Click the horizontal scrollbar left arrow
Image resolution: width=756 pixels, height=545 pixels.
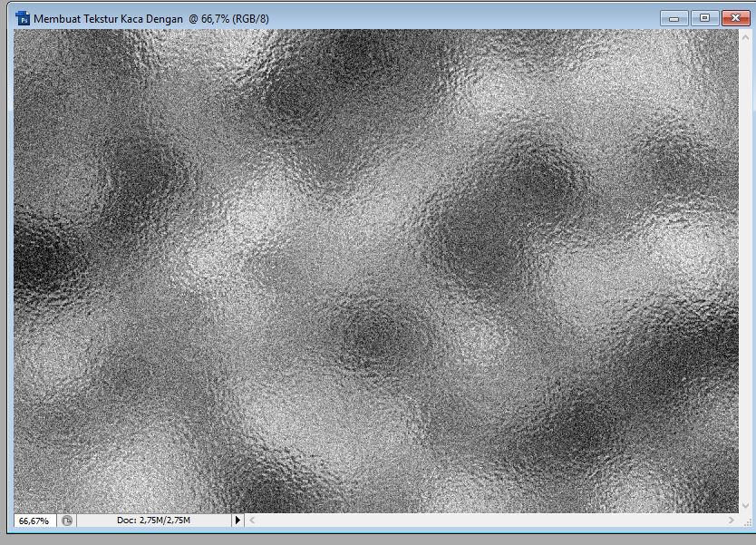pyautogui.click(x=252, y=521)
